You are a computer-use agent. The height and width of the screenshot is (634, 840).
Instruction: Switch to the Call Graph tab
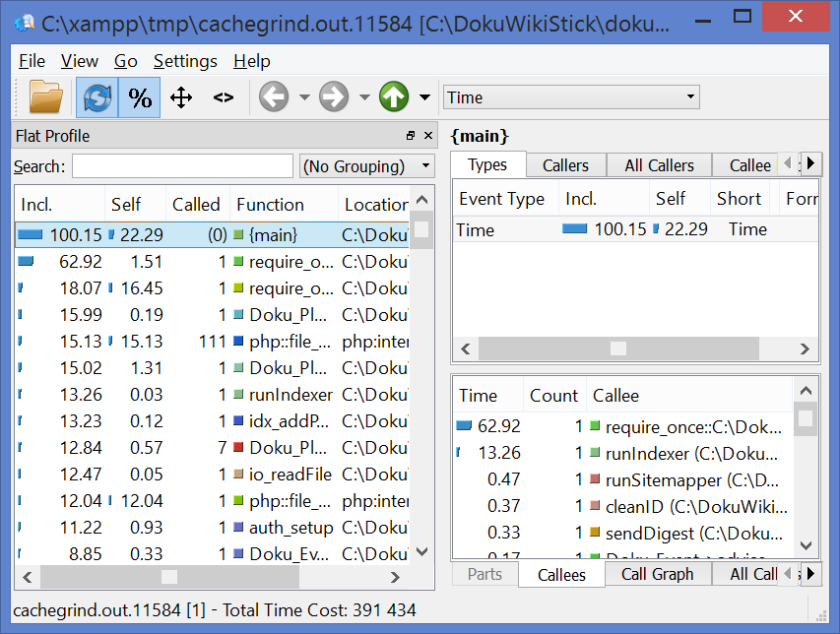[x=657, y=574]
